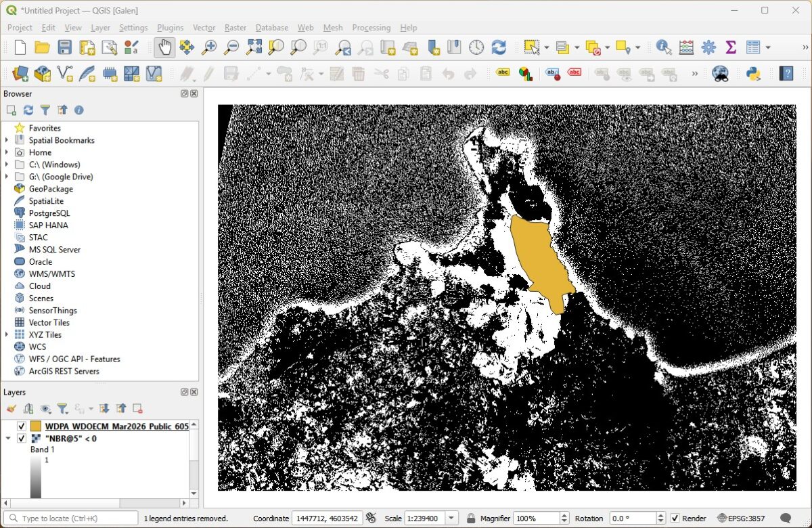Screen dimensions: 812x528
Task: Select WMS/WMTS in the Browser tree
Action: (52, 273)
